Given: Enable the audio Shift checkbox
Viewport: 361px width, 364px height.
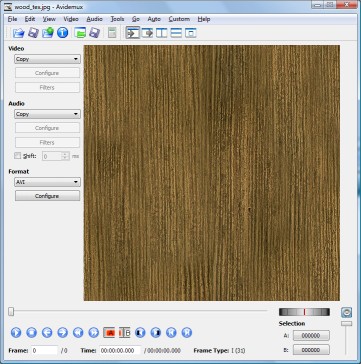Looking at the screenshot, I should tap(17, 156).
